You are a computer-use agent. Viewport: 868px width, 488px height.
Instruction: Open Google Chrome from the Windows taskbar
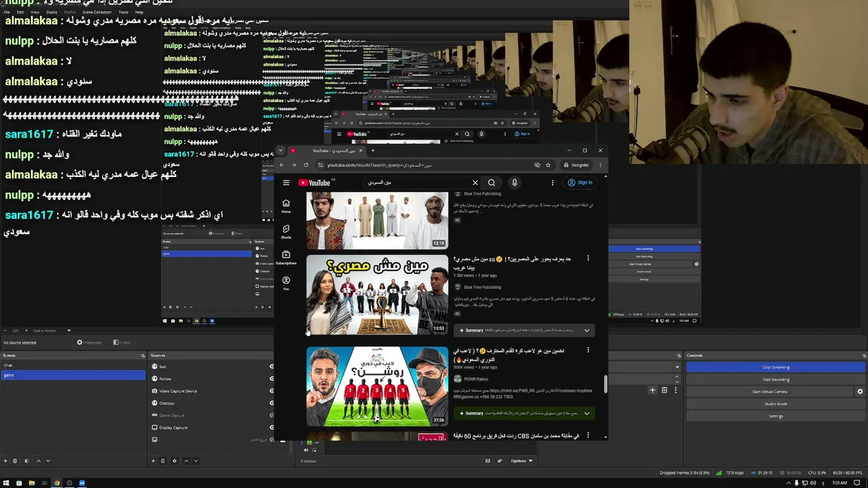(x=56, y=483)
